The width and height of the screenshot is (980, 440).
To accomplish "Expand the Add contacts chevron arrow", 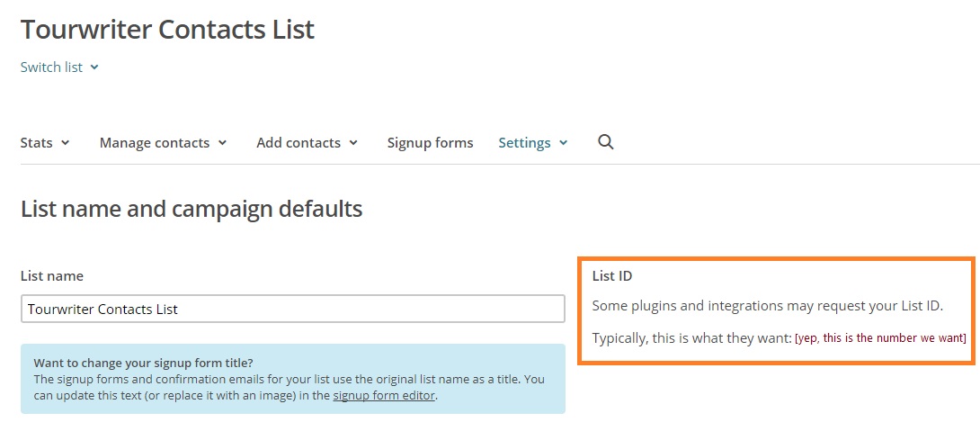I will tap(353, 143).
